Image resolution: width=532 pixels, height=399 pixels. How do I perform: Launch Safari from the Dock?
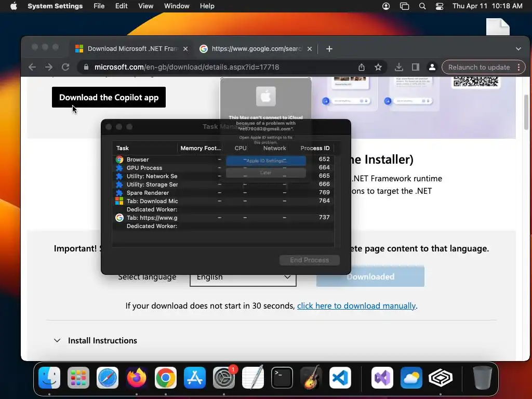(108, 378)
